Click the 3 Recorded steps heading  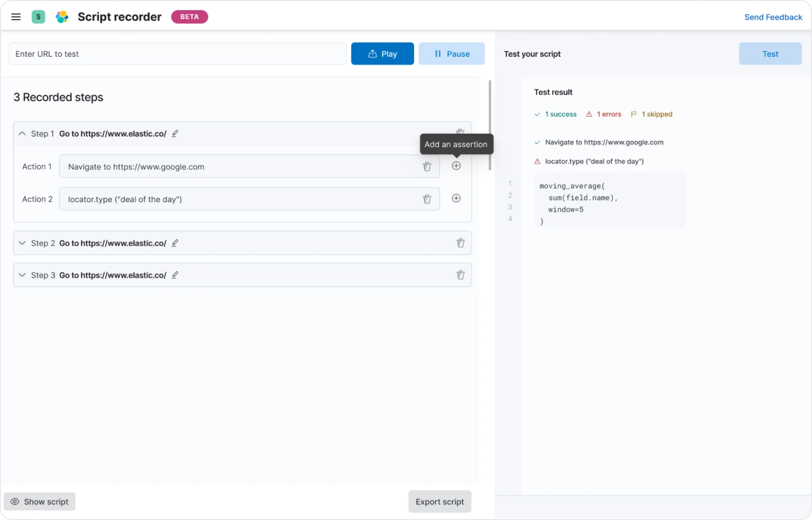[58, 97]
